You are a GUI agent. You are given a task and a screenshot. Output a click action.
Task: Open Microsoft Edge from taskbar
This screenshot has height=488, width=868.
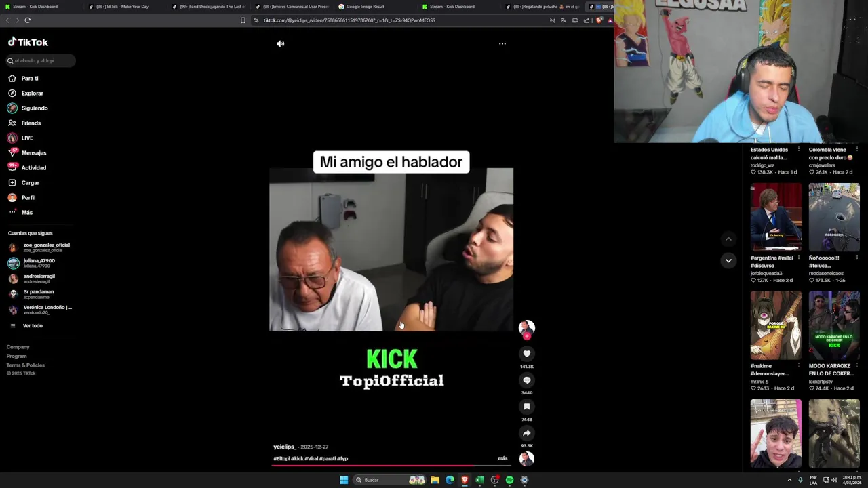[450, 480]
